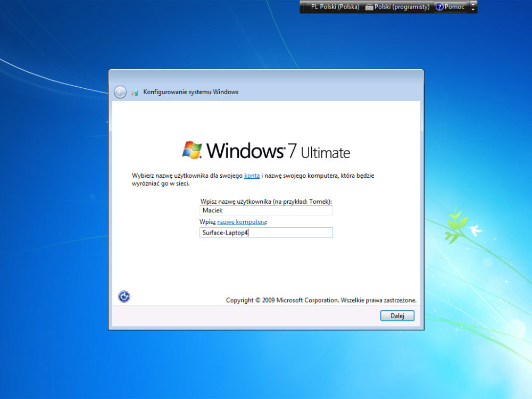Image resolution: width=532 pixels, height=399 pixels.
Task: Click the Windows setup icon beside the title
Action: click(135, 92)
